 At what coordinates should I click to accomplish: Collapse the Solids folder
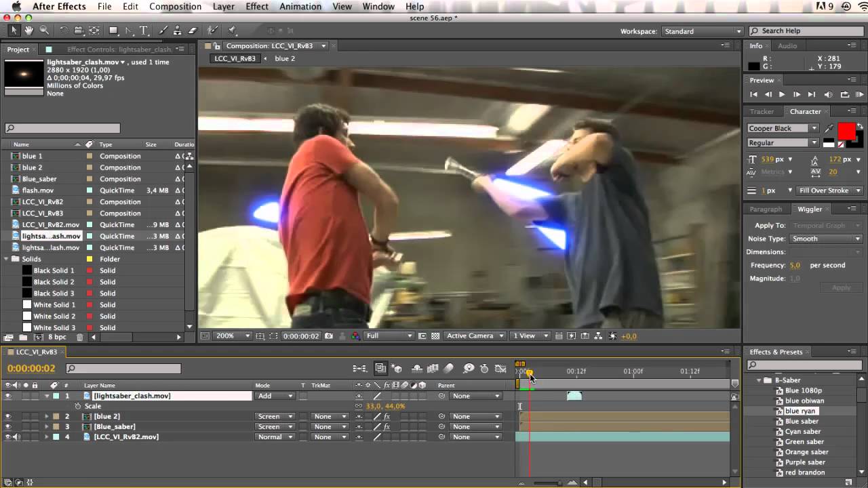[7, 259]
